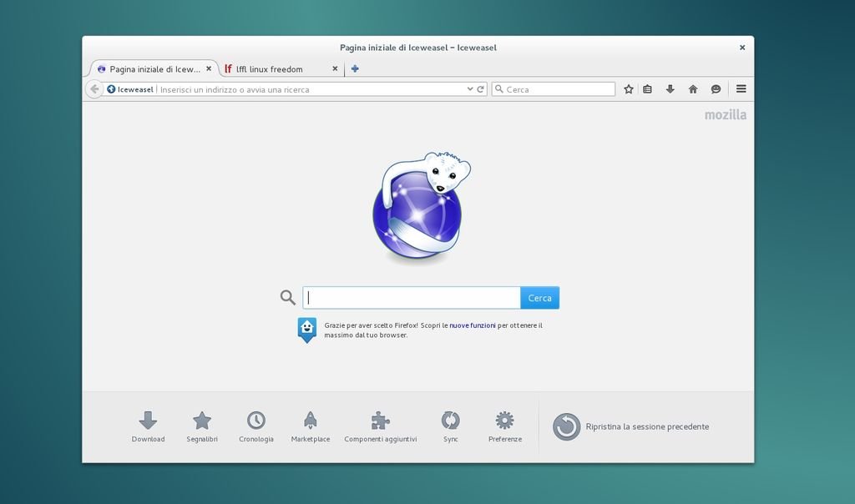The height and width of the screenshot is (504, 855).
Task: Click the central page search input box
Action: point(412,298)
